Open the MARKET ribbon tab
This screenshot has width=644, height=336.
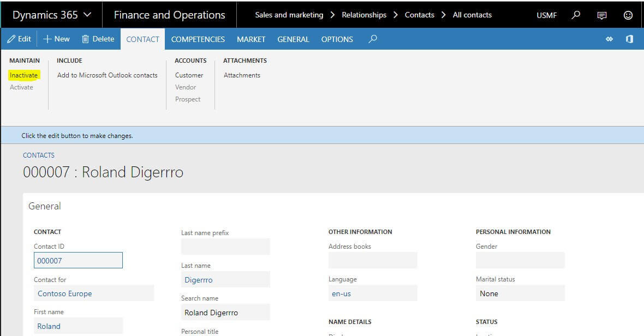[x=251, y=39]
